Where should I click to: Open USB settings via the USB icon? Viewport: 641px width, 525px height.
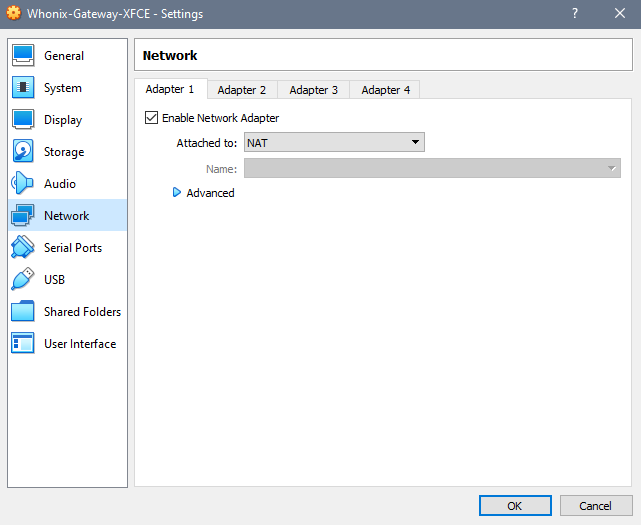pyautogui.click(x=23, y=280)
